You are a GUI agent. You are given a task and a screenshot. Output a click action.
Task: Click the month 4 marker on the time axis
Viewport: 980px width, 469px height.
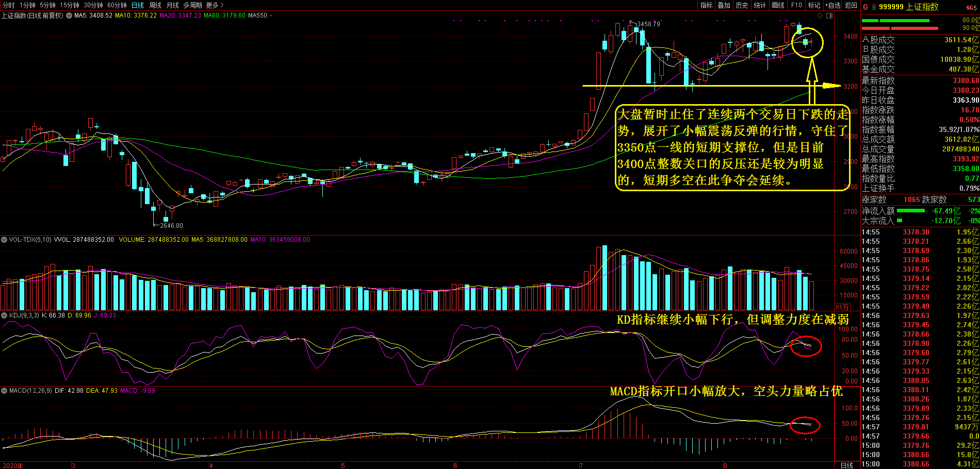[211, 465]
